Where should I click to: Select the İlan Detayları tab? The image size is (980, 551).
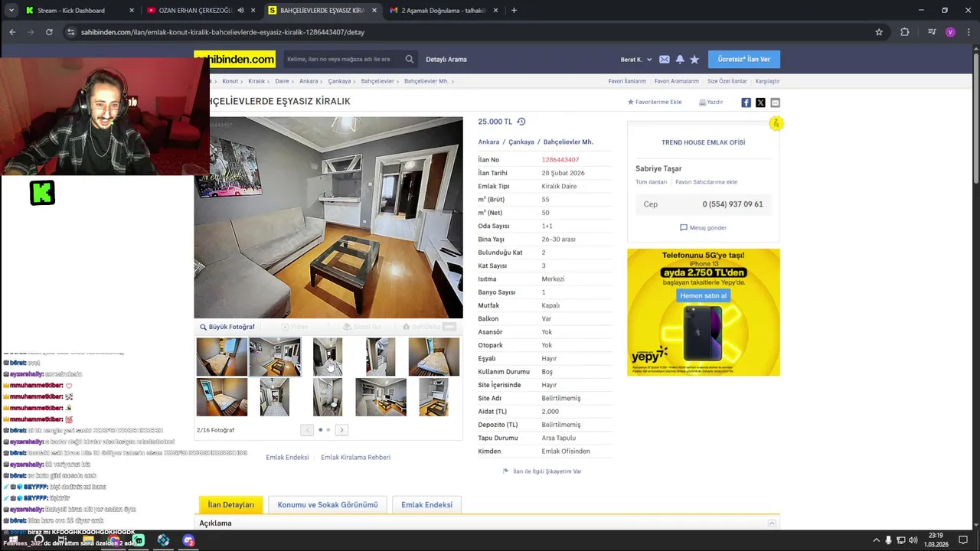tap(231, 505)
